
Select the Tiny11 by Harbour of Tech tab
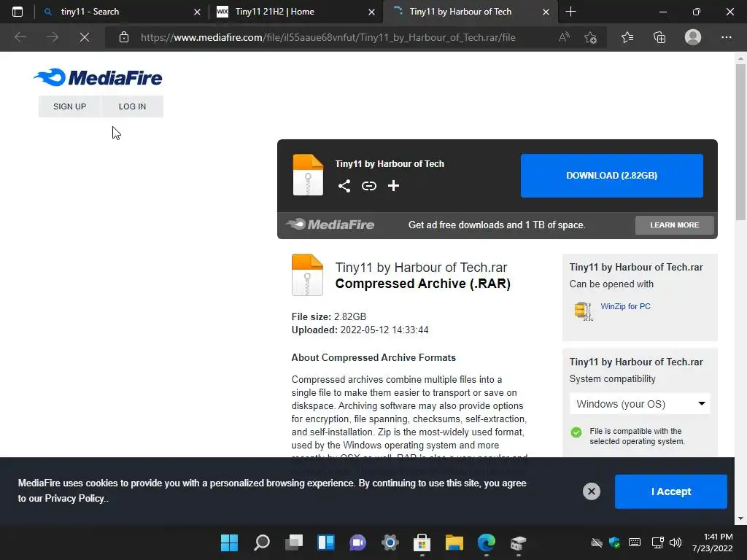(x=469, y=12)
